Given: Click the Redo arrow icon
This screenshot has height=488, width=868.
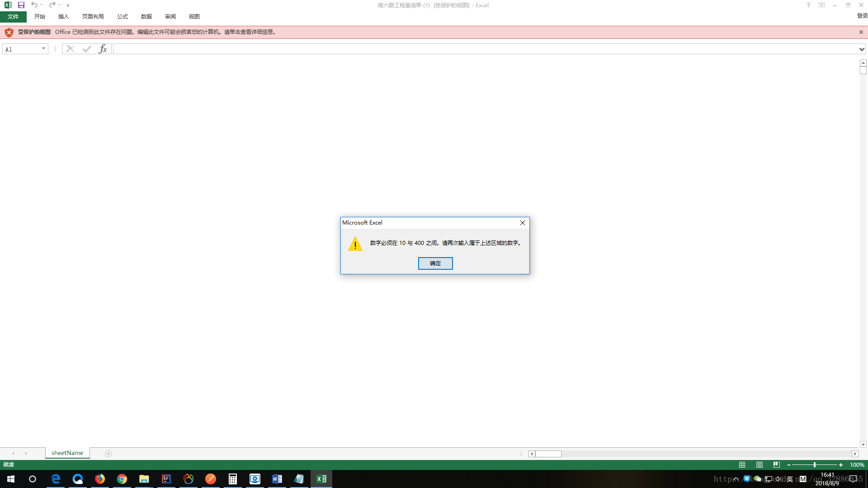Looking at the screenshot, I should [x=52, y=5].
